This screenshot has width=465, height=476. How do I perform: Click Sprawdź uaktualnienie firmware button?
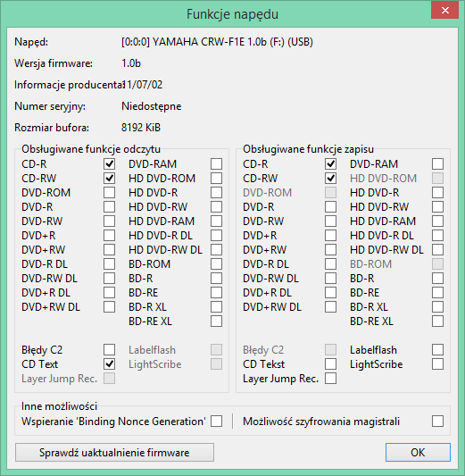114,452
